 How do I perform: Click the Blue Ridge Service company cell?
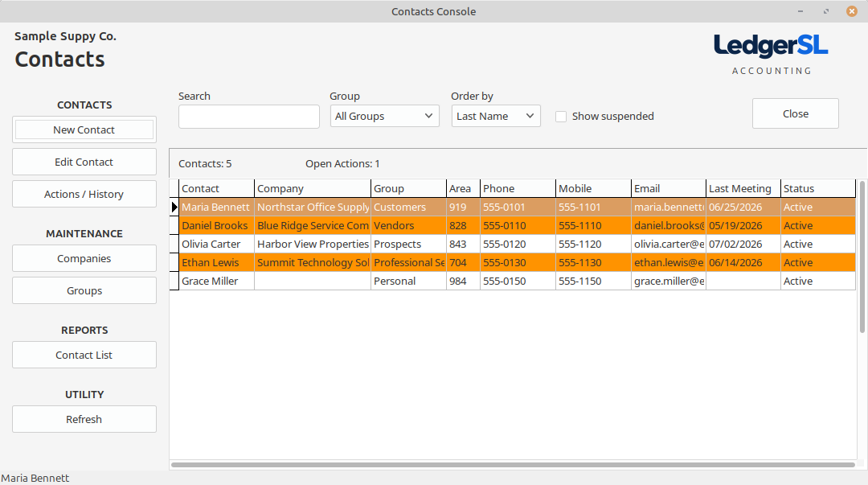313,225
